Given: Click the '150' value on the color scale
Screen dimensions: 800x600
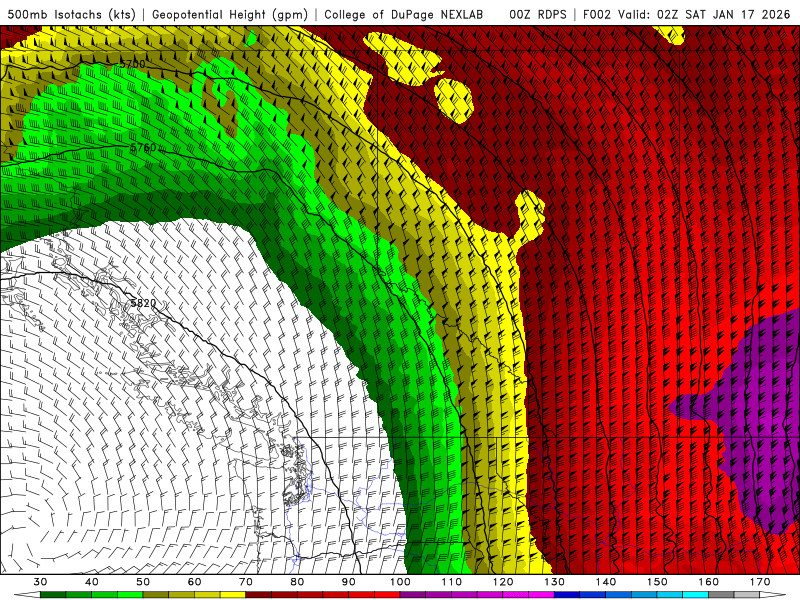Looking at the screenshot, I should pos(657,582).
